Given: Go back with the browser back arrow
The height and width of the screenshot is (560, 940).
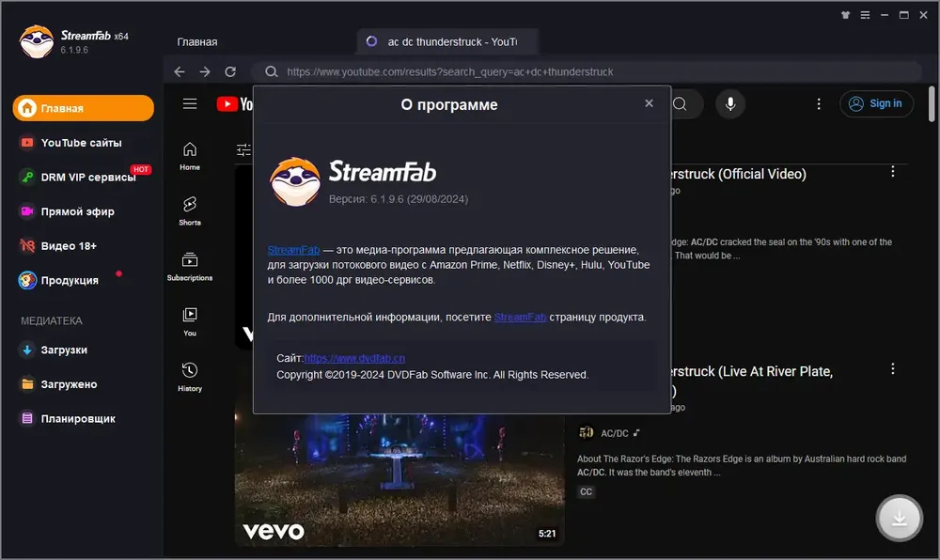Looking at the screenshot, I should tap(180, 71).
